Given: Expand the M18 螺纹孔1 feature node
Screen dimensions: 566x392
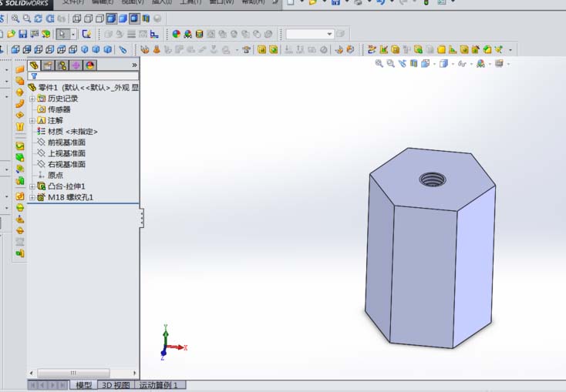Looking at the screenshot, I should (32, 197).
